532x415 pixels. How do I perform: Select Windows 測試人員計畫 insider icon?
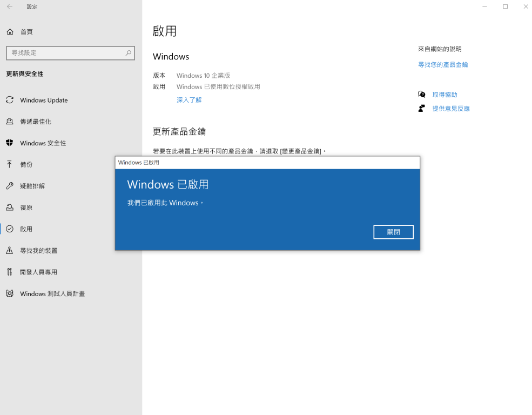point(10,293)
